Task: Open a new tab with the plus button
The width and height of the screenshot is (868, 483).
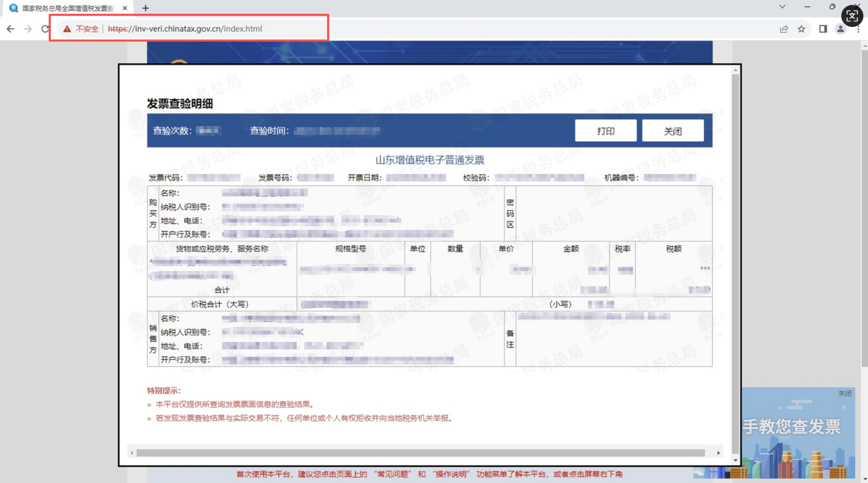Action: [145, 8]
